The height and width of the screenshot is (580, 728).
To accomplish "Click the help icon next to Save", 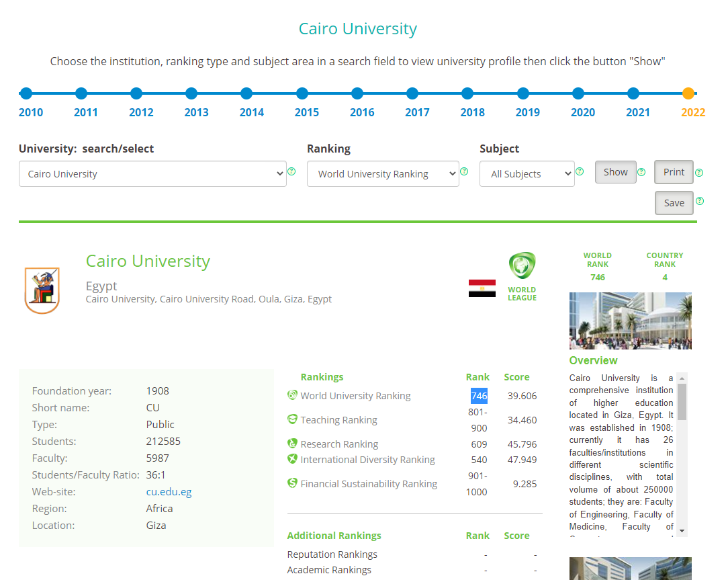I will click(x=699, y=201).
